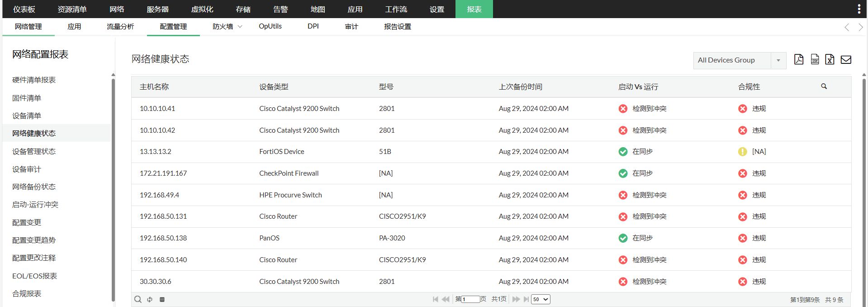
Task: Click FortiOS Device cell
Action: pyautogui.click(x=282, y=152)
